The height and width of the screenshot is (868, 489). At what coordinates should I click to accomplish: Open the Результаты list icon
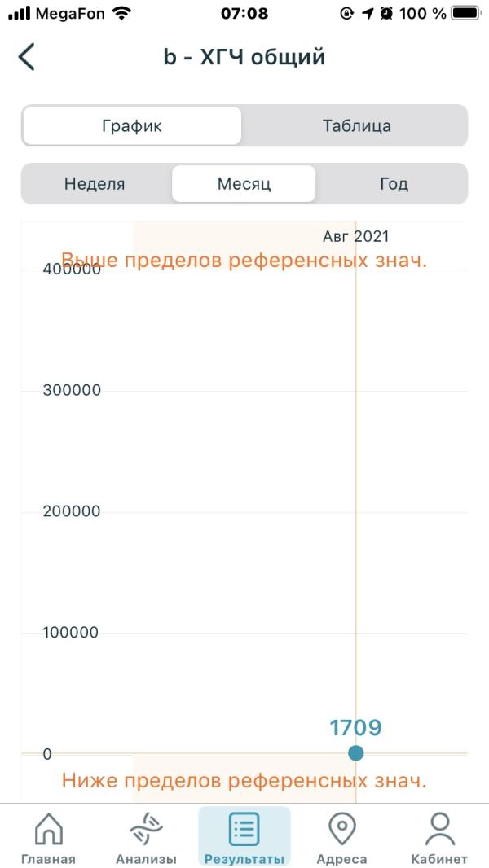pyautogui.click(x=244, y=830)
